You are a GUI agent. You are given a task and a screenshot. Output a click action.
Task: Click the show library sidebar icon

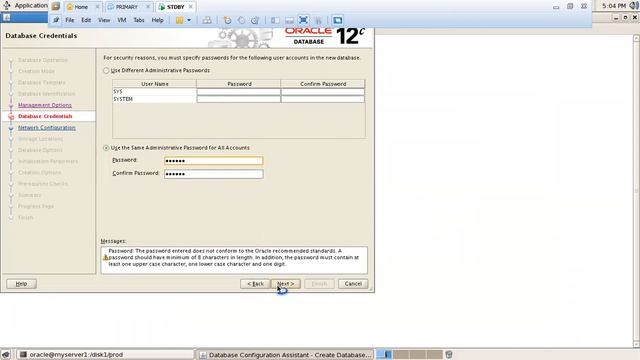pos(276,20)
